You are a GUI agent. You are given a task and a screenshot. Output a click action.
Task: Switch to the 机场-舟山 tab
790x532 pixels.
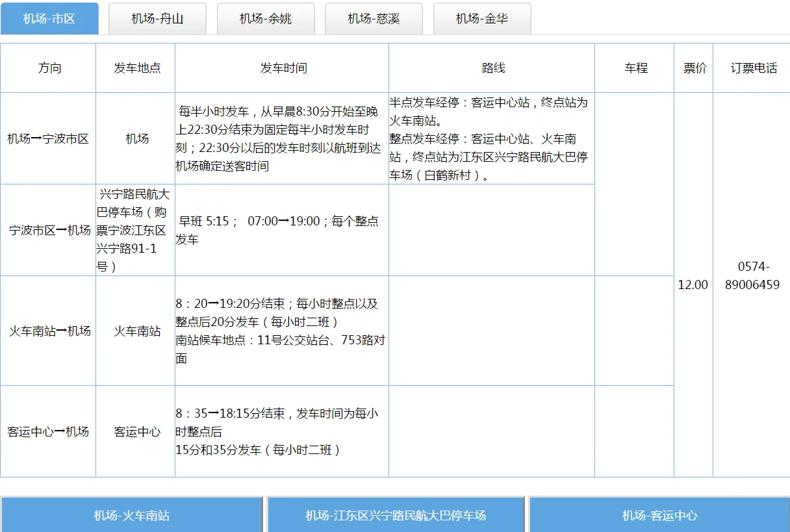pyautogui.click(x=157, y=19)
